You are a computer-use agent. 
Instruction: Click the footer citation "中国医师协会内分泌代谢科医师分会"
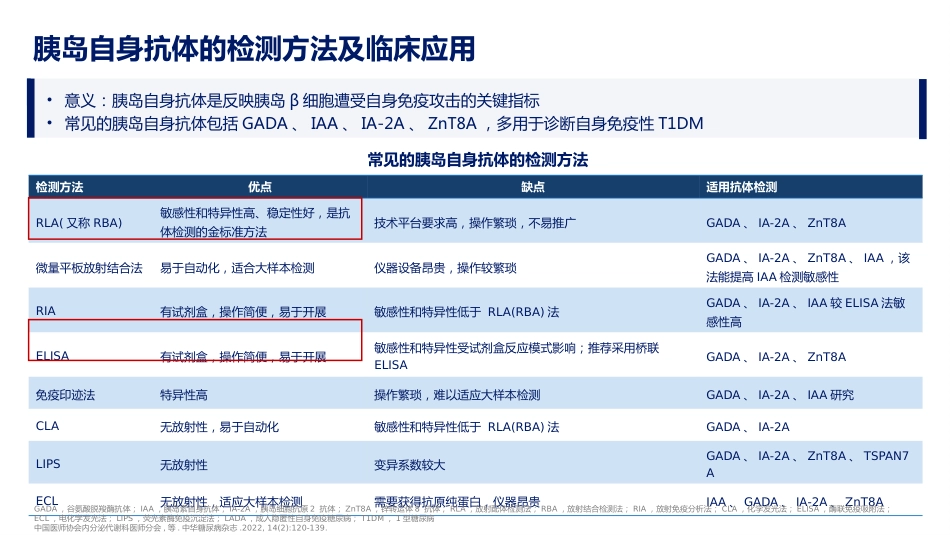point(181,528)
